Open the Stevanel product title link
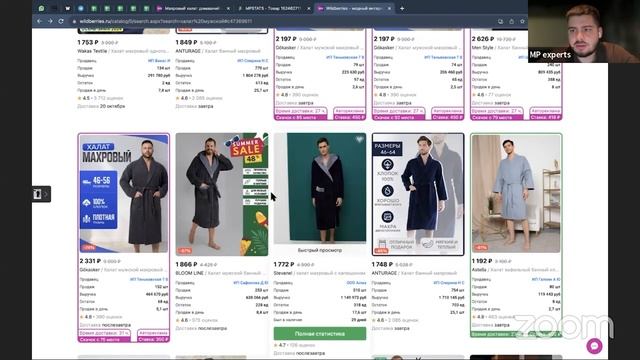 point(319,273)
